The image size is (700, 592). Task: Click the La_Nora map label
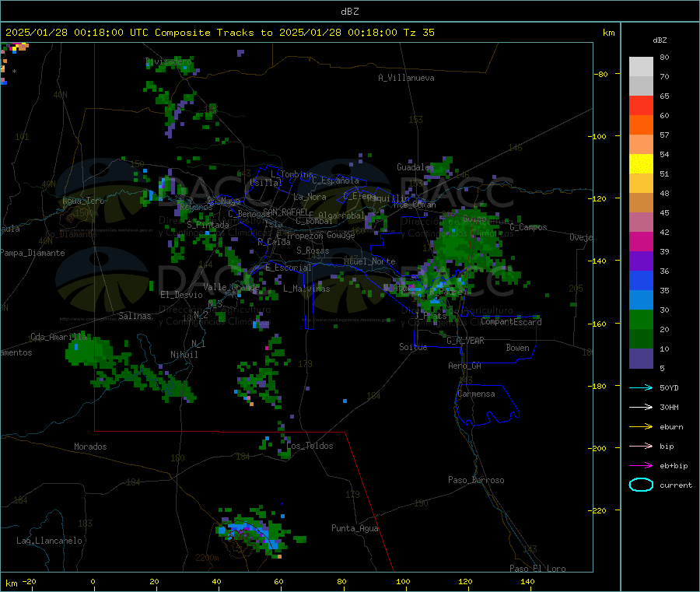[x=310, y=197]
